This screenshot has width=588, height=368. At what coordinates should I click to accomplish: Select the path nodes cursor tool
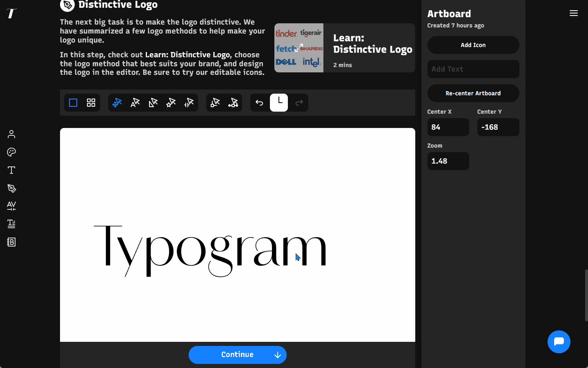pyautogui.click(x=233, y=103)
